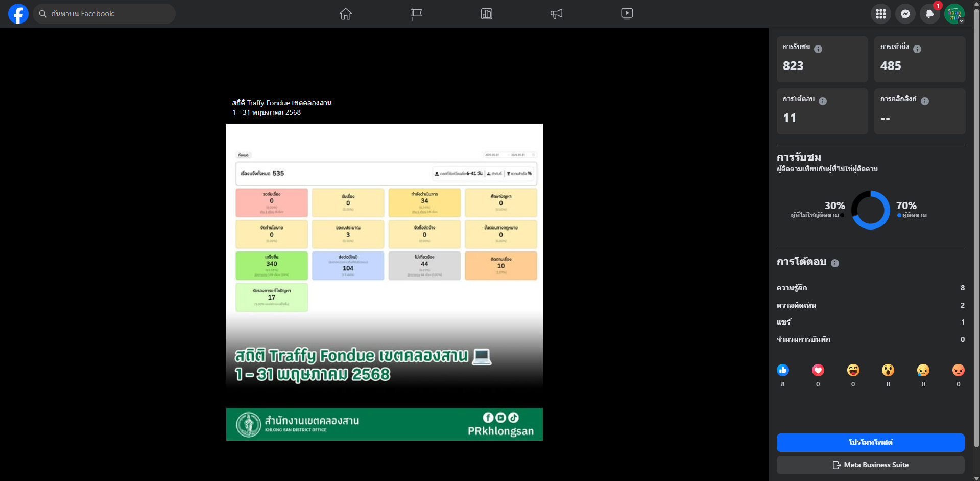The width and height of the screenshot is (980, 481).
Task: Click the Haha reaction icon
Action: [x=853, y=370]
